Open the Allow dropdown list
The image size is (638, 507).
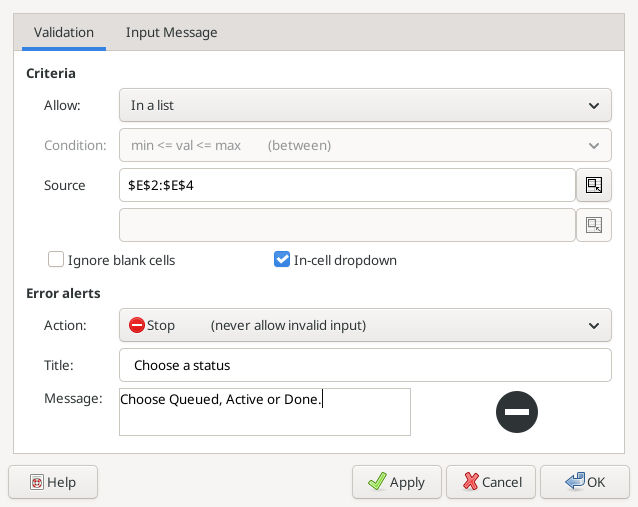point(365,105)
